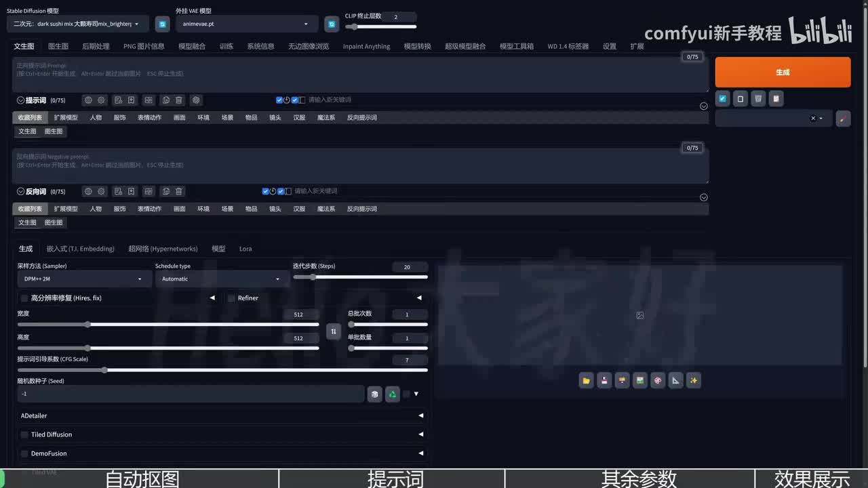Viewport: 868px width, 488px height.
Task: Open the styles dropdown under generate
Action: (774, 118)
